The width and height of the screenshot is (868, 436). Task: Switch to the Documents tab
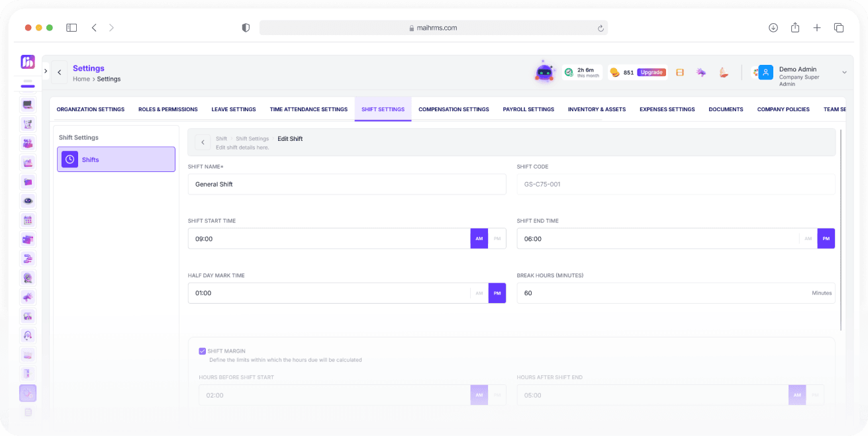point(726,109)
